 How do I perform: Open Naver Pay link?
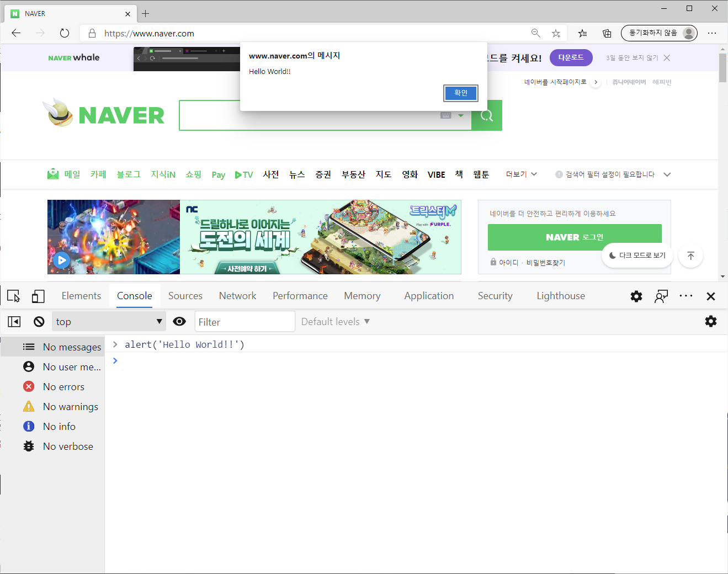(219, 175)
